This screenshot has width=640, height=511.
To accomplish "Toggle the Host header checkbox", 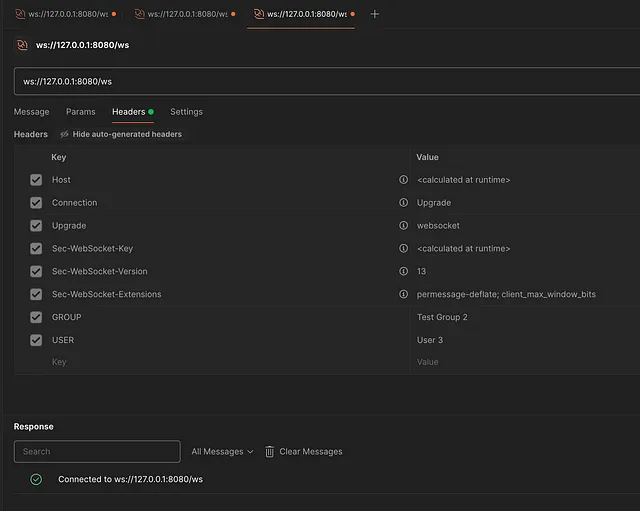I will (x=36, y=180).
